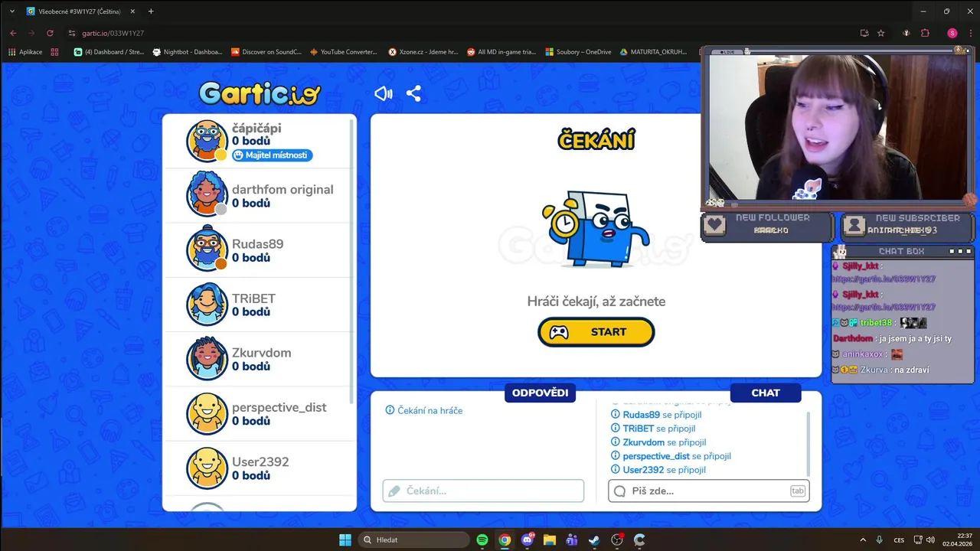Open Discover on SoundCloud bookmark
Screen dimensions: 980x551
266,52
